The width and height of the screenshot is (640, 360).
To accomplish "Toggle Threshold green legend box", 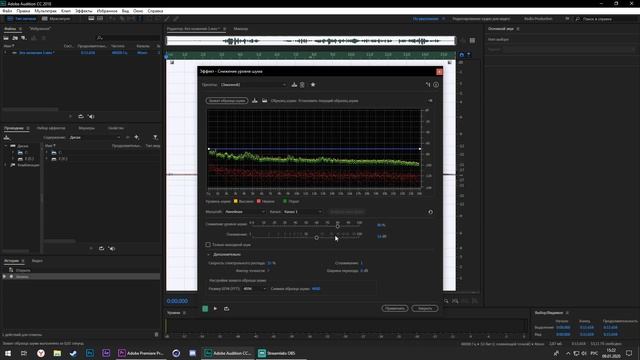I will (285, 201).
